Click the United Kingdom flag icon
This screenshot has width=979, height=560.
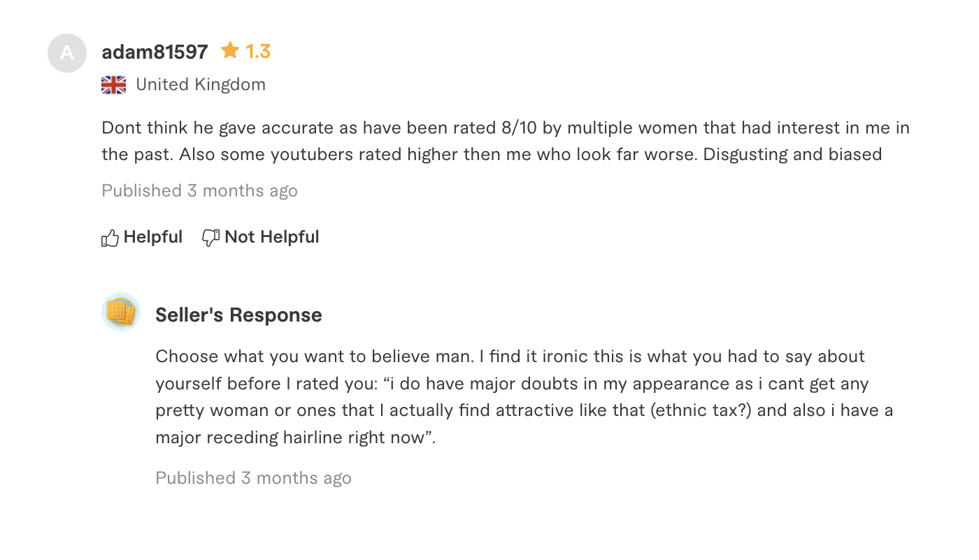click(114, 85)
